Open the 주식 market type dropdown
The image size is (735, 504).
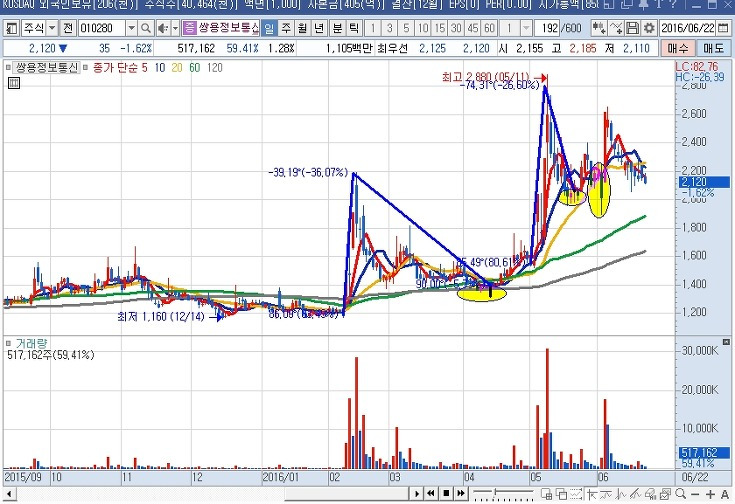pos(52,29)
